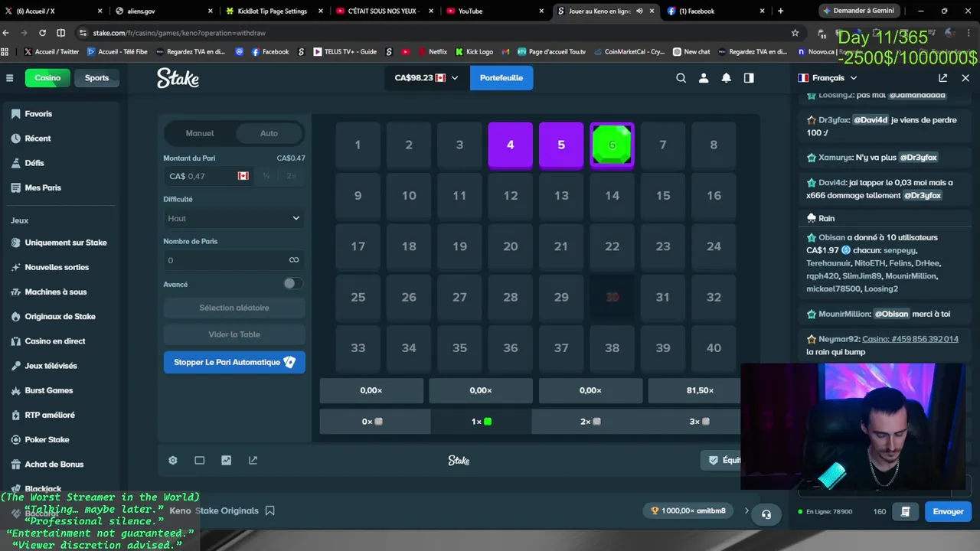Open the user profile icon
The width and height of the screenshot is (980, 551).
704,78
